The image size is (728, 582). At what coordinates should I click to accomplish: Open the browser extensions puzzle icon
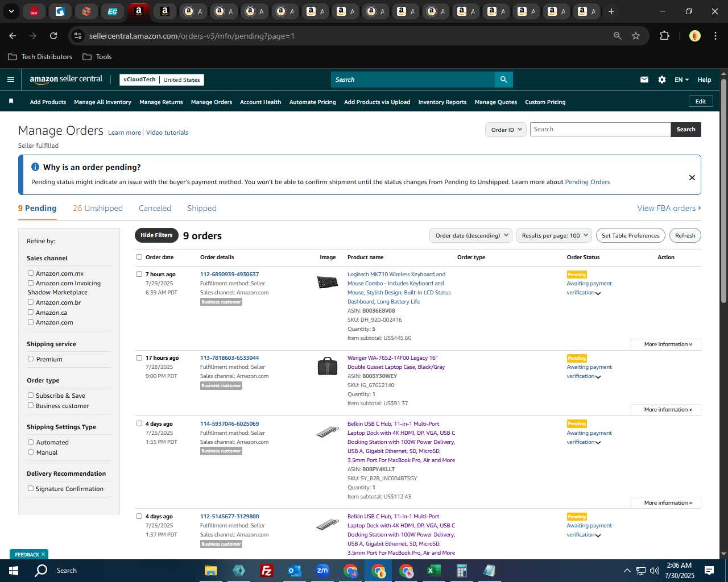(x=664, y=36)
